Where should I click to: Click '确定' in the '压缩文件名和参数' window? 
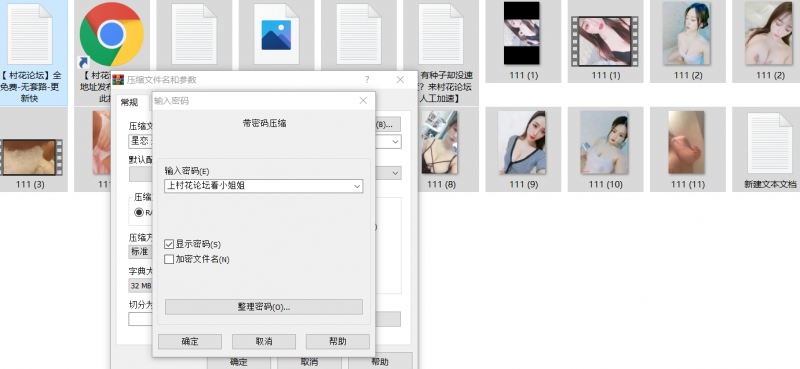point(239,362)
